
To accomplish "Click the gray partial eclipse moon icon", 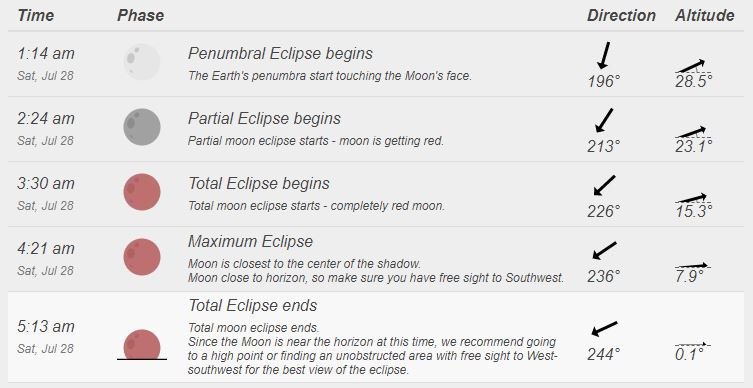I will coord(142,126).
